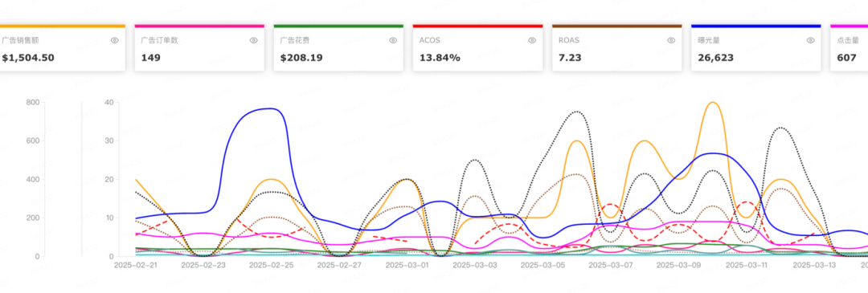Screen dimensions: 868x293
Task: Click the 2025-02-25 date axis label
Action: 271,266
